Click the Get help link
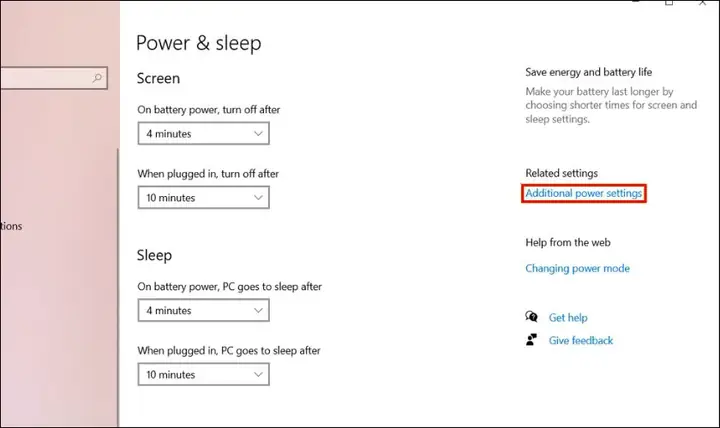 click(568, 317)
